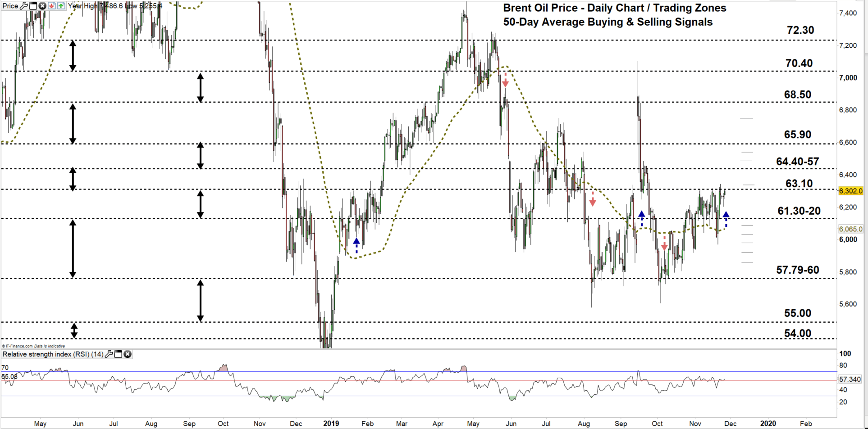
Task: Click the 70.40 level label
Action: pyautogui.click(x=799, y=63)
